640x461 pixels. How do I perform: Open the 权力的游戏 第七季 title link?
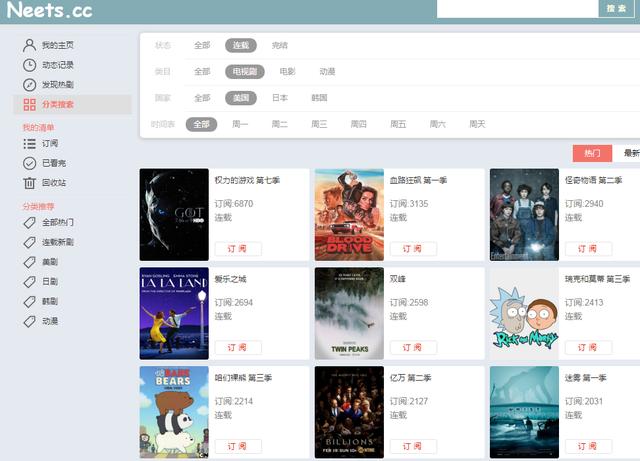(x=247, y=180)
